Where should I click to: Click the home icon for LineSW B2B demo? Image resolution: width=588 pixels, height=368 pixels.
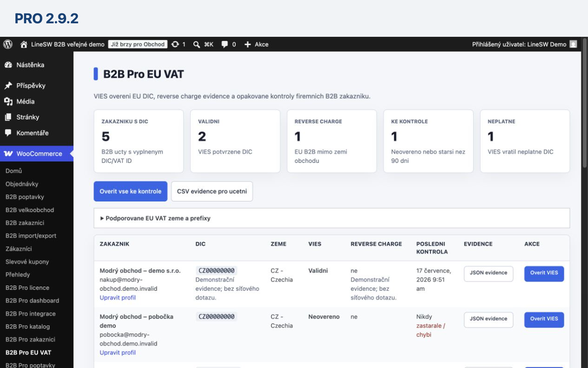(x=24, y=44)
